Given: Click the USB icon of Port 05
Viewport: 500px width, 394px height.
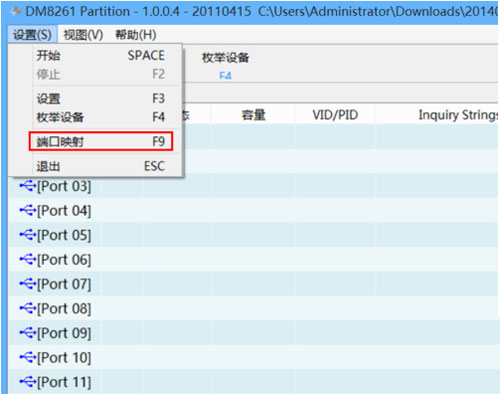Looking at the screenshot, I should [x=27, y=235].
